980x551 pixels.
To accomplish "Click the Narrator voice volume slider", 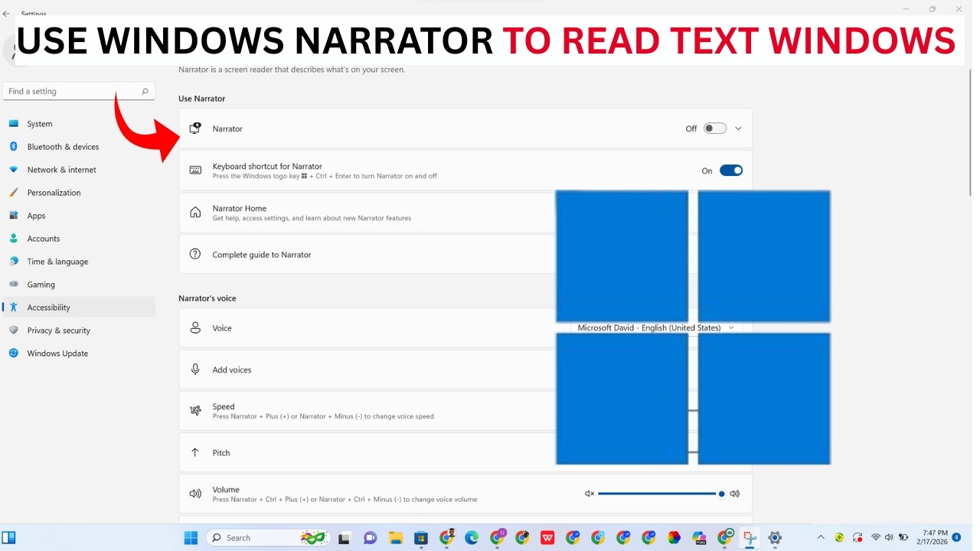I will (x=661, y=494).
